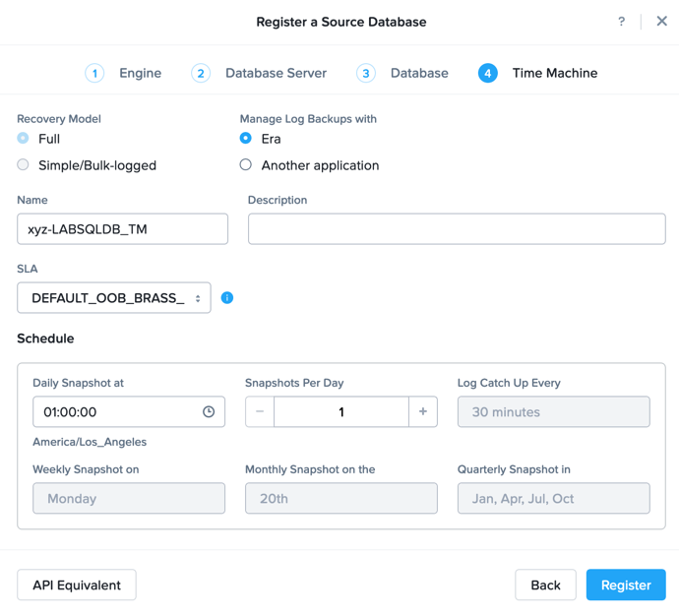
Task: Click the API Equivalent button
Action: [x=77, y=585]
